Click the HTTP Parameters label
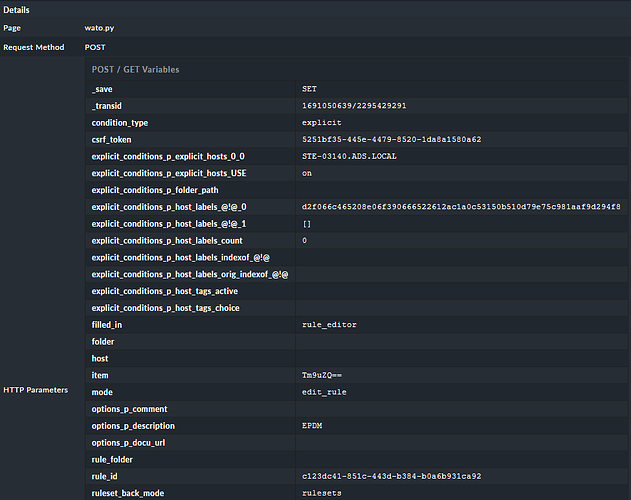This screenshot has height=500, width=631. pos(36,389)
